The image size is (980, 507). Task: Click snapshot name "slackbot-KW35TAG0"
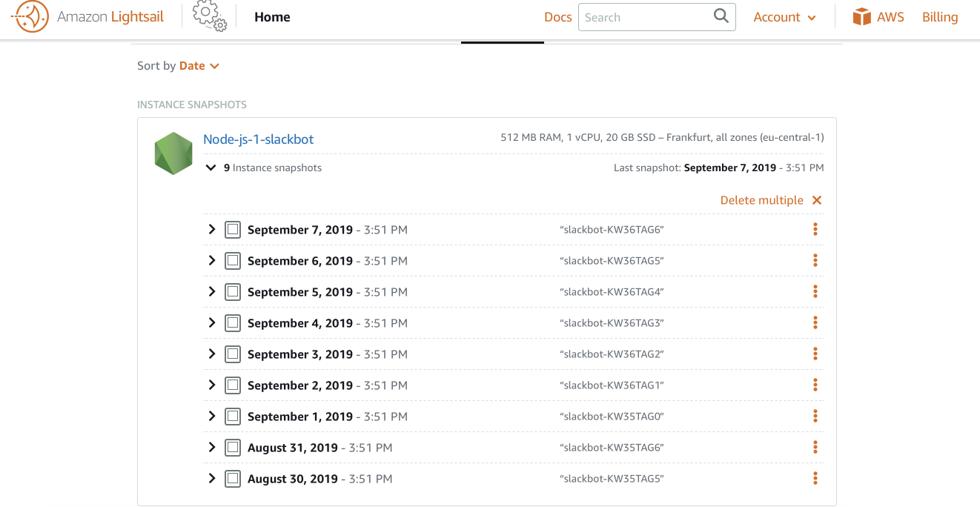click(x=612, y=417)
